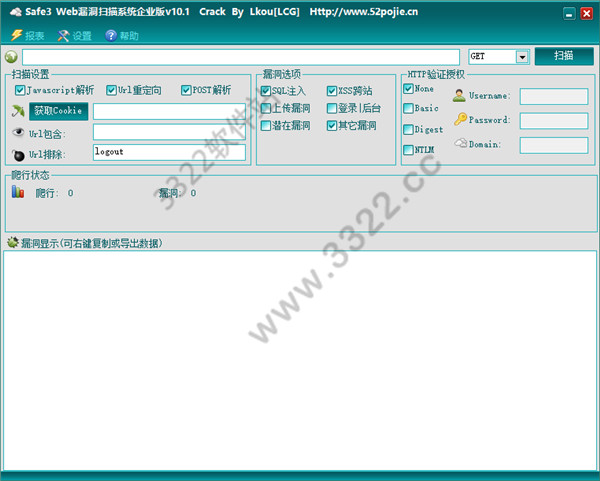Click the lightning bolt report icon

(16, 35)
